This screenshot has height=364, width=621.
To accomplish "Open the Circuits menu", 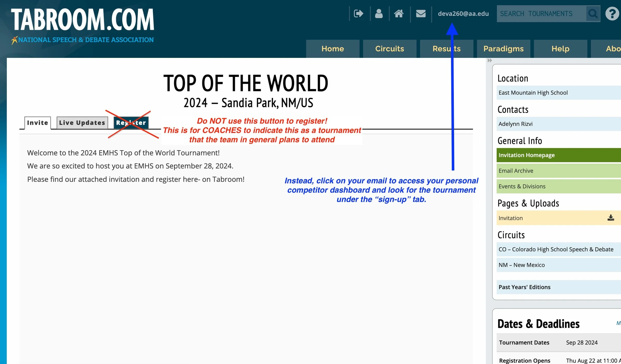I will click(389, 49).
